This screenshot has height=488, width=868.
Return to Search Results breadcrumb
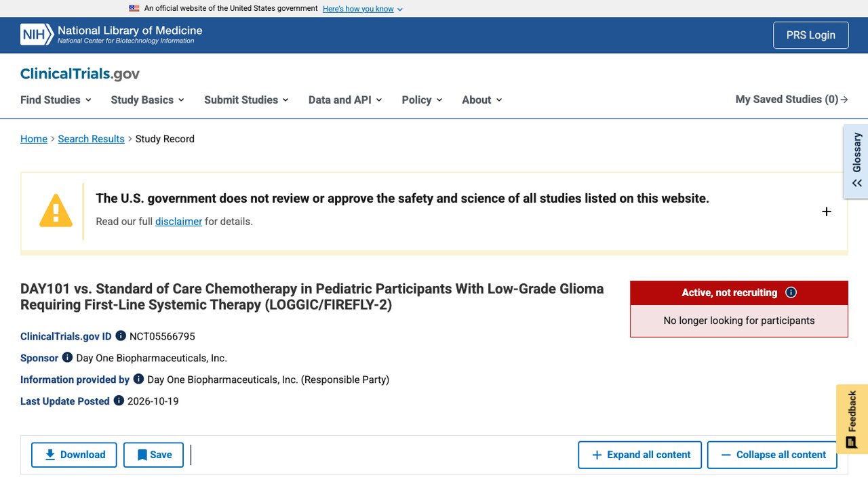tap(92, 139)
